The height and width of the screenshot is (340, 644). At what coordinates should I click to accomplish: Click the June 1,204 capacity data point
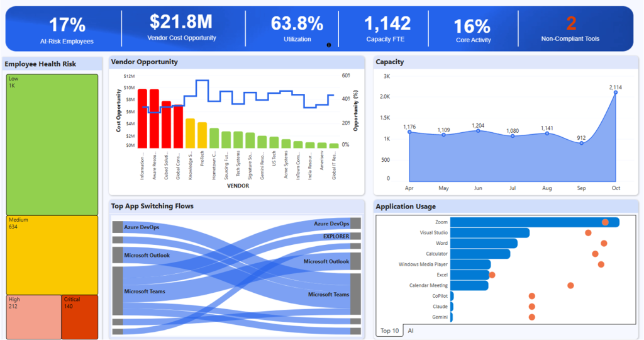click(478, 131)
